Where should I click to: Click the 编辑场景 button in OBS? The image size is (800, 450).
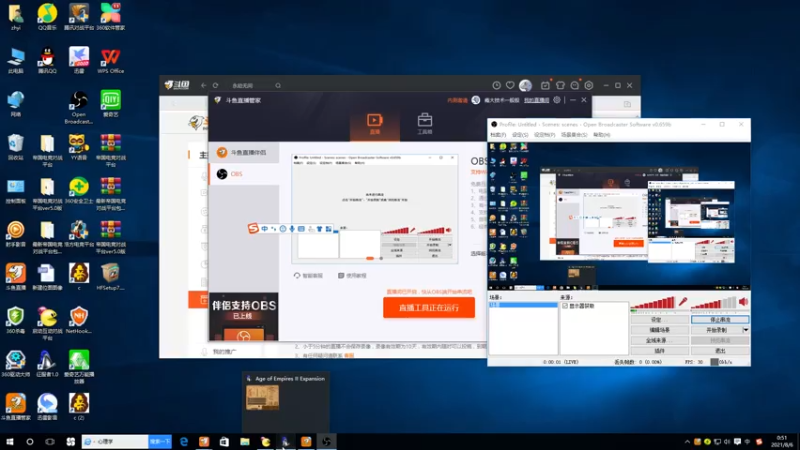click(x=659, y=330)
